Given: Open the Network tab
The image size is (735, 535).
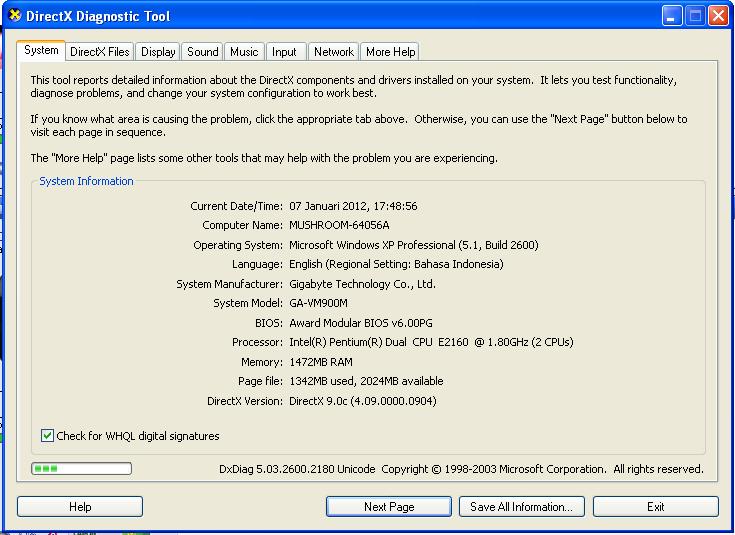Looking at the screenshot, I should click(x=333, y=52).
